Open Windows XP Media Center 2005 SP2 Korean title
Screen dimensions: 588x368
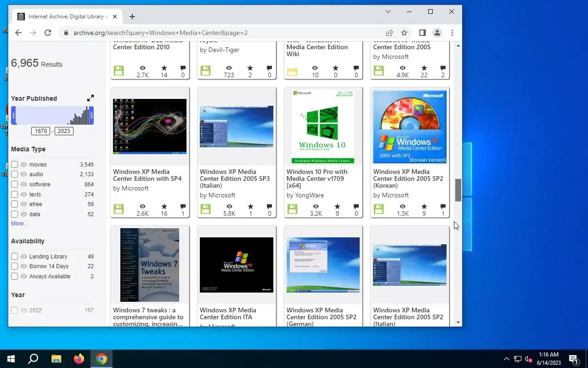tap(408, 178)
